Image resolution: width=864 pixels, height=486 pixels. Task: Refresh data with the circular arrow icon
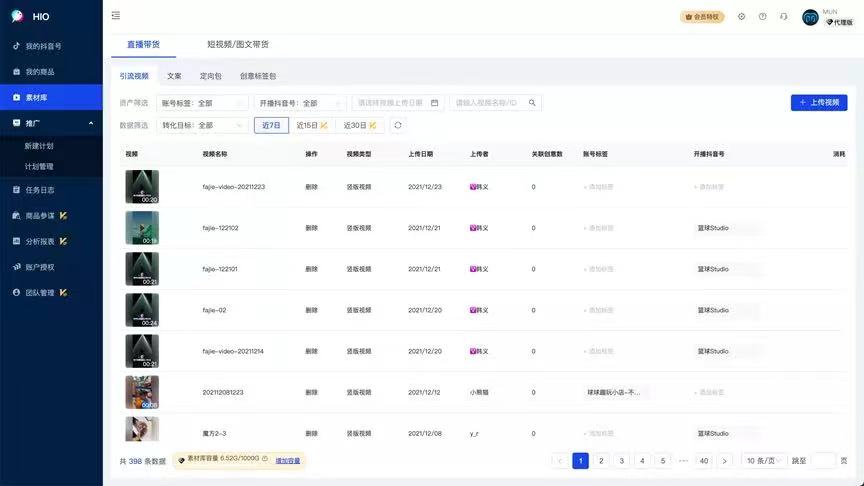coord(398,126)
